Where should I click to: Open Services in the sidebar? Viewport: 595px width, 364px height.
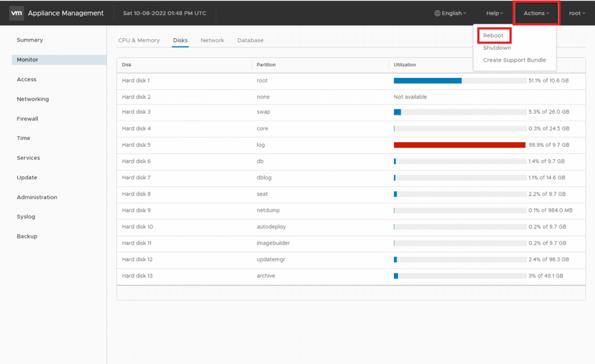(28, 158)
